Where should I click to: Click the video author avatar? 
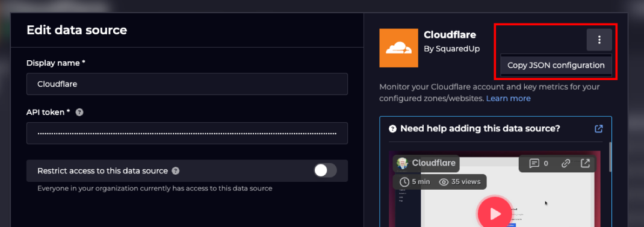click(402, 163)
